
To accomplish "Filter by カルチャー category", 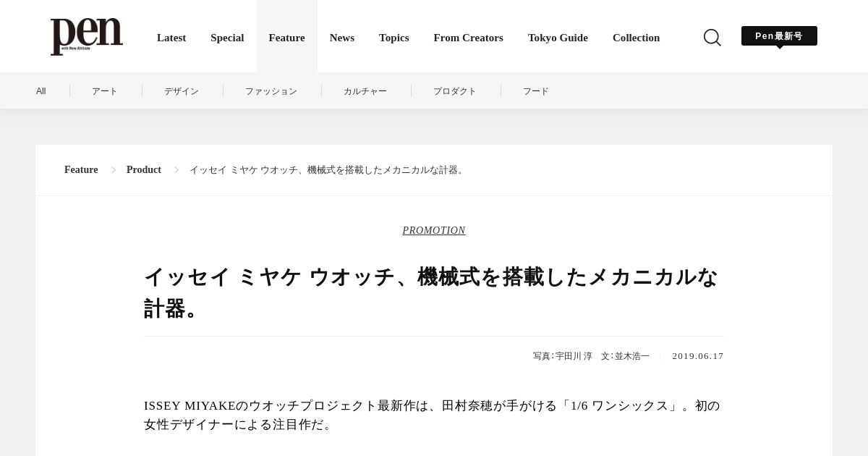I will tap(365, 91).
